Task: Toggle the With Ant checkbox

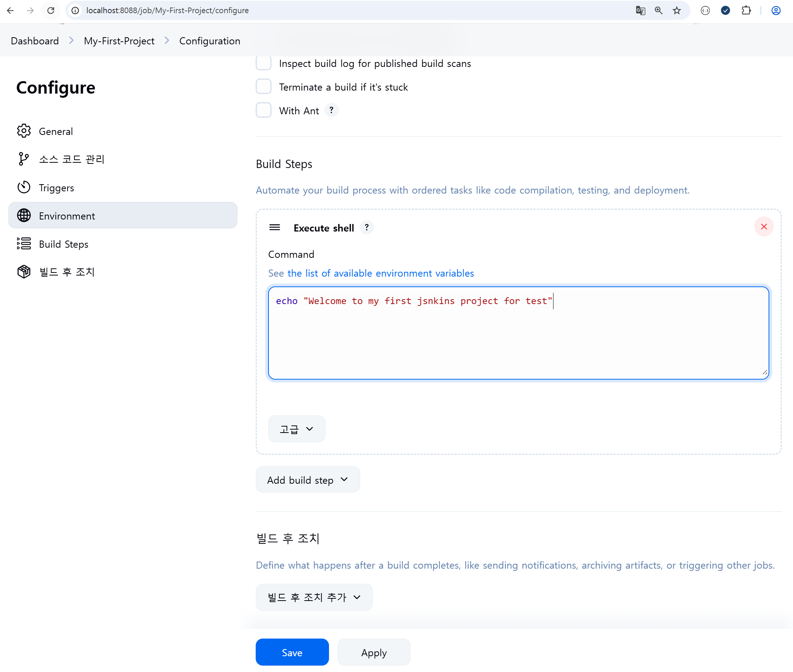Action: (x=263, y=110)
